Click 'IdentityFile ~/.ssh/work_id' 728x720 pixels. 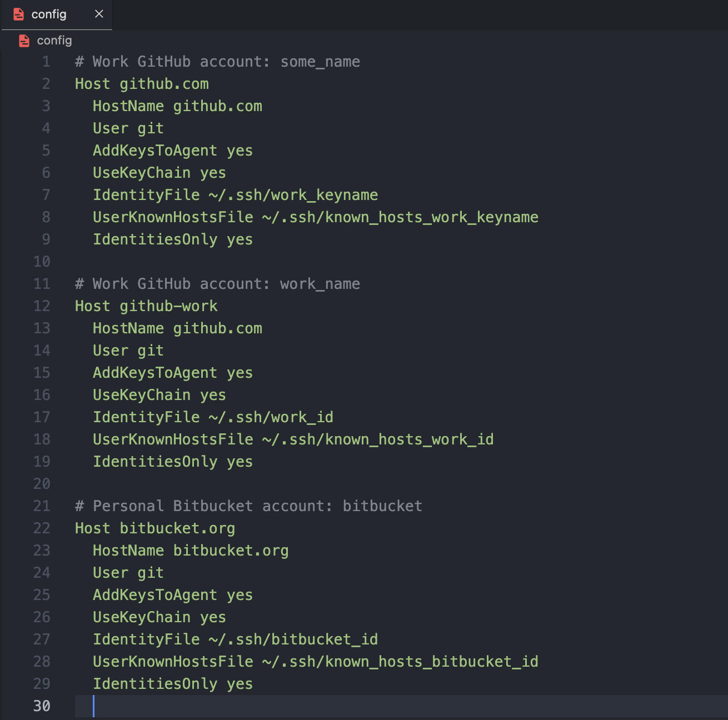pyautogui.click(x=213, y=417)
